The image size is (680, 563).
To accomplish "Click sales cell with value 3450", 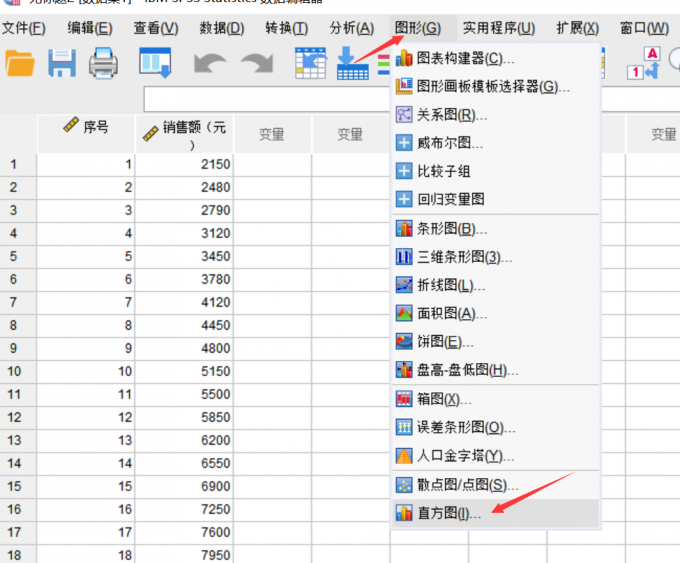I will 184,256.
